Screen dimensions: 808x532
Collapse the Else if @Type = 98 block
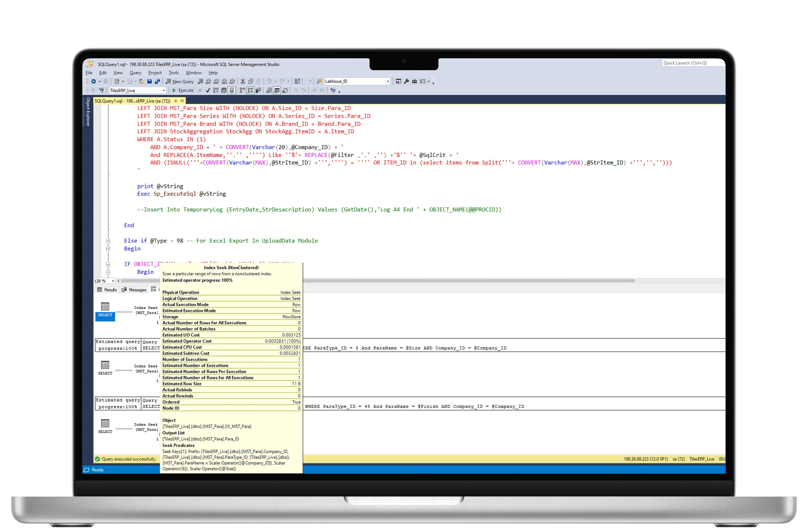click(108, 241)
